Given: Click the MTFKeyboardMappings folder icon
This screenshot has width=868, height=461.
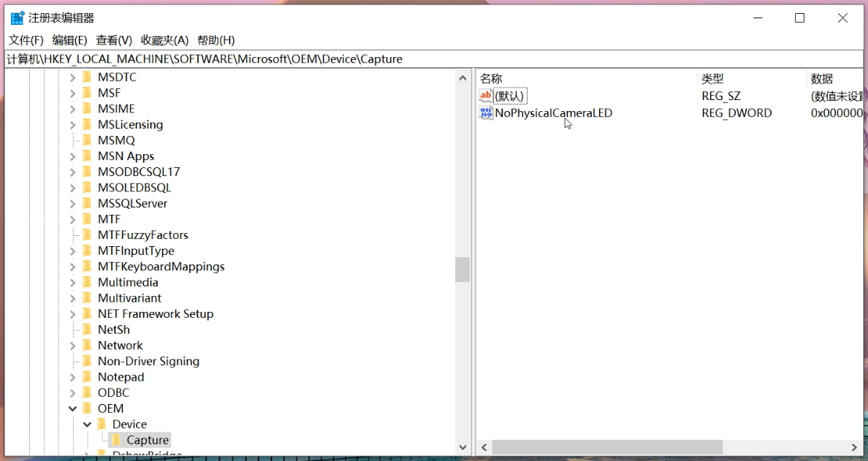Looking at the screenshot, I should point(87,266).
